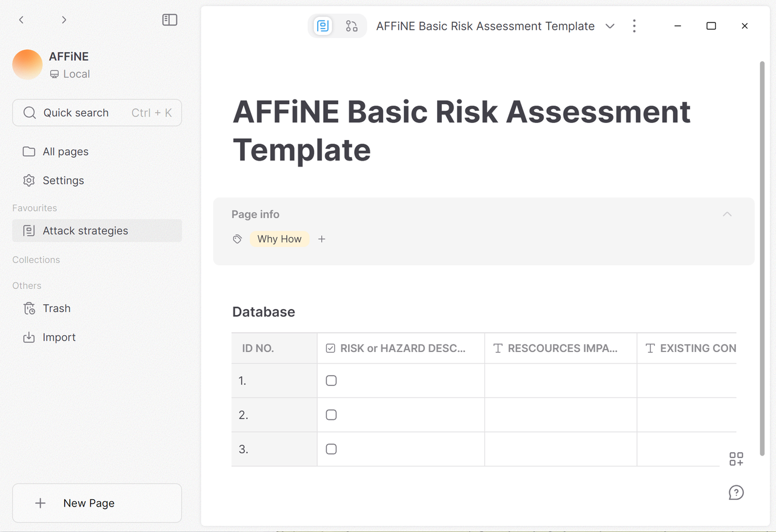The height and width of the screenshot is (532, 776).
Task: Go forward with the right arrow
Action: 64,20
